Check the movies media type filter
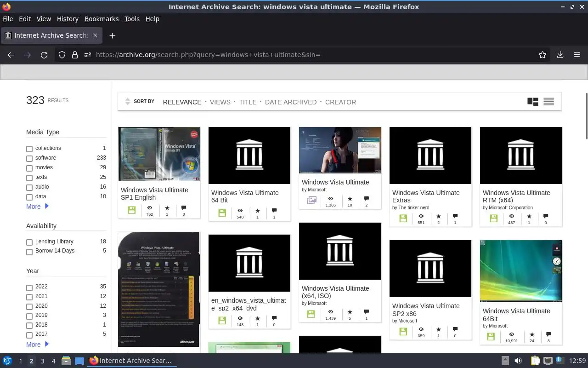This screenshot has height=368, width=588. click(29, 168)
